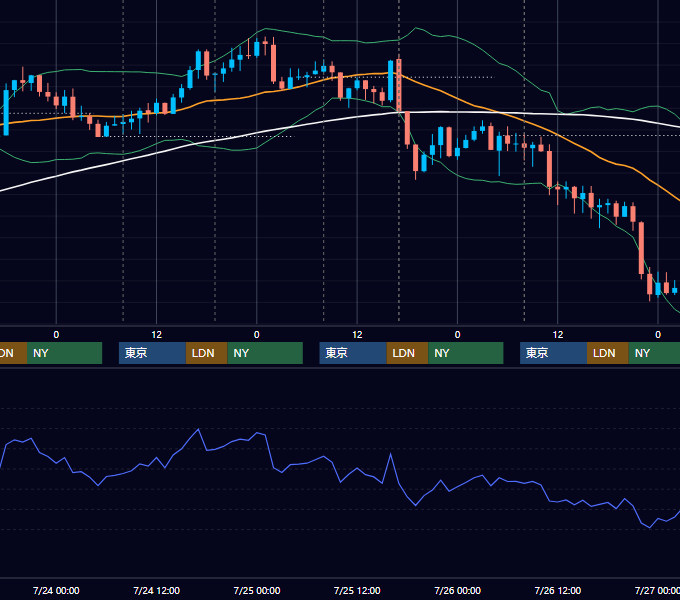Select the LDN session block following 7/25 東京

[x=407, y=353]
